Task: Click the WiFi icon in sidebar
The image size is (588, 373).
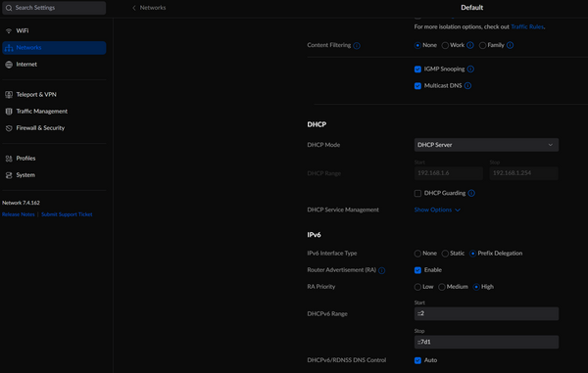Action: click(x=9, y=30)
